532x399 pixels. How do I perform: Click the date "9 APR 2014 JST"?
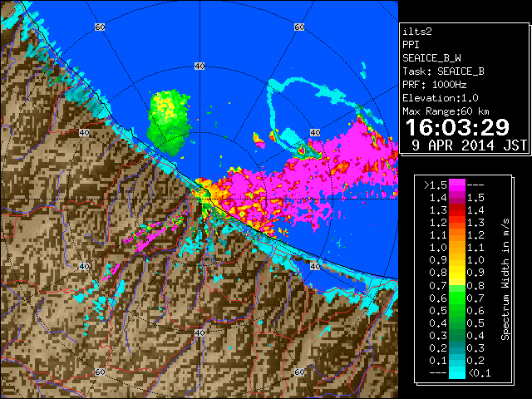click(x=469, y=145)
